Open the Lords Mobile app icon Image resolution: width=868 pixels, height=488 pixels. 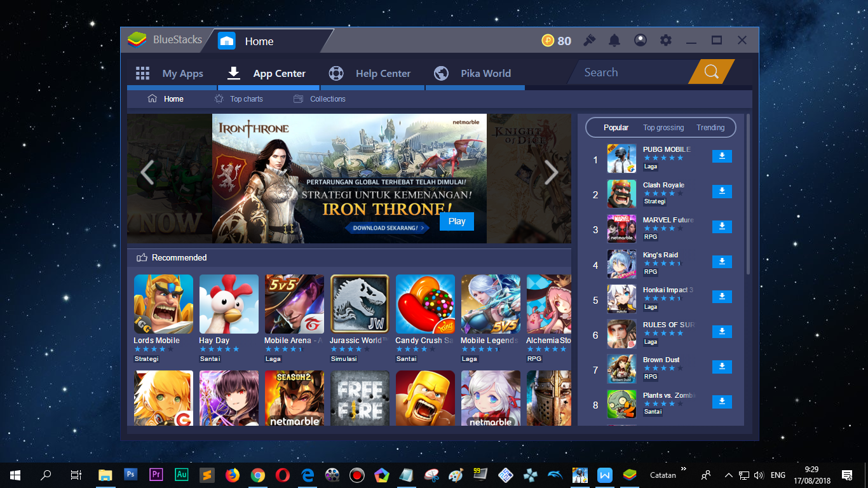tap(163, 304)
